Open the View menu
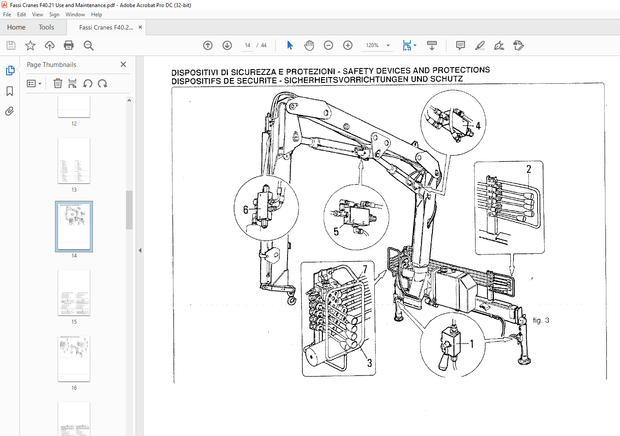This screenshot has height=436, width=620. tap(38, 15)
